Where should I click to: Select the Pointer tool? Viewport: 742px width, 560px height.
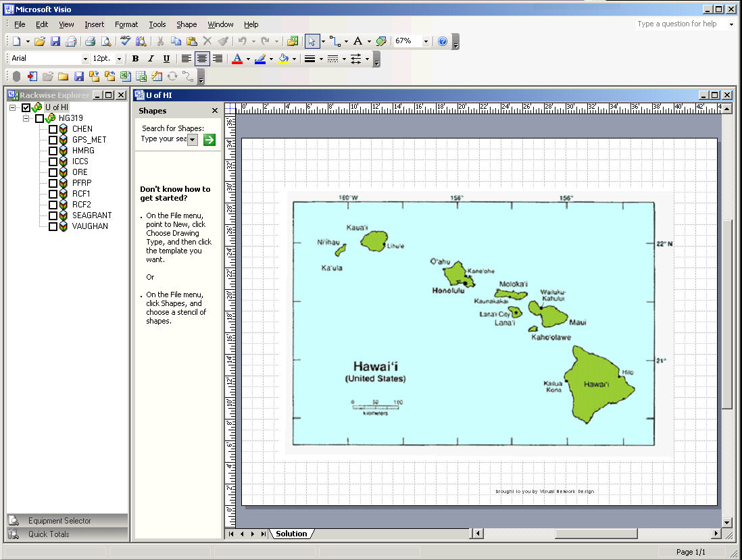(312, 41)
